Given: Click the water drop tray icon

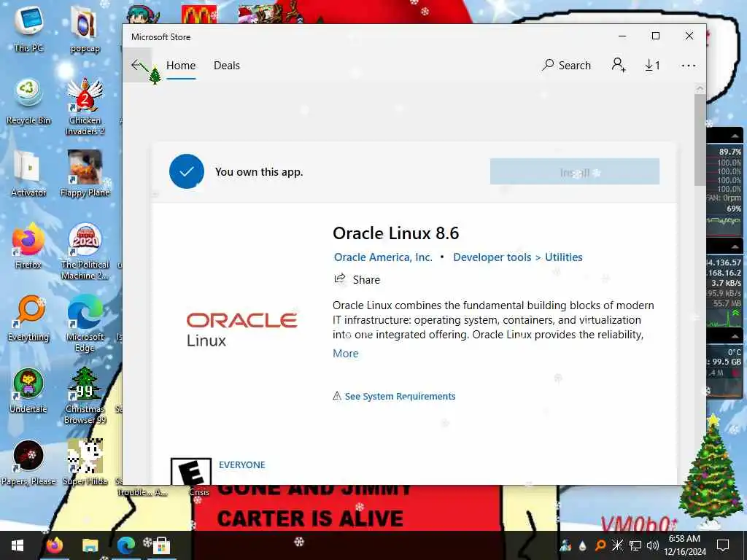Looking at the screenshot, I should pyautogui.click(x=583, y=545).
